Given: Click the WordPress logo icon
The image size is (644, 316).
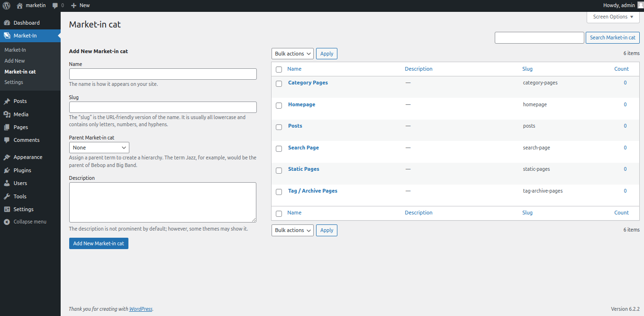Looking at the screenshot, I should tap(7, 5).
